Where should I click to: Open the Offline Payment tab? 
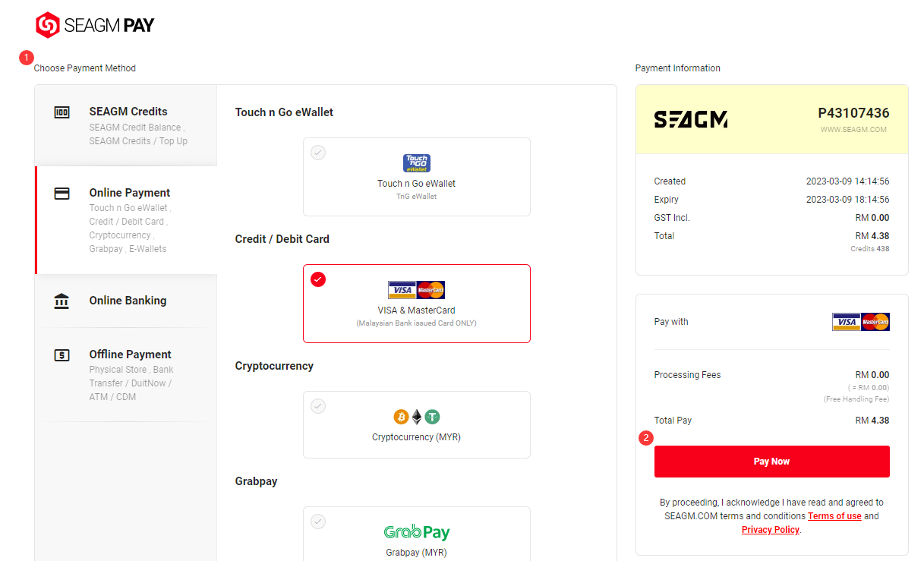click(126, 374)
